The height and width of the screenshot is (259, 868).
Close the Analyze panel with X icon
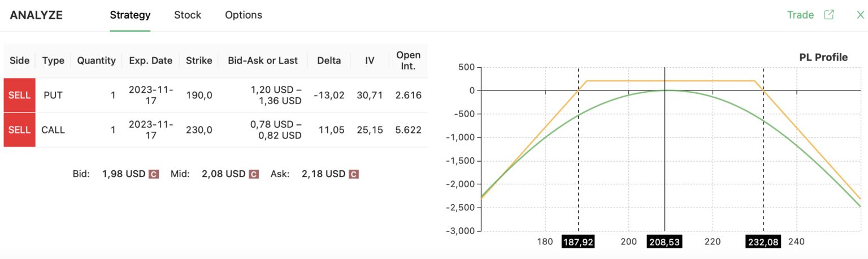(x=860, y=15)
